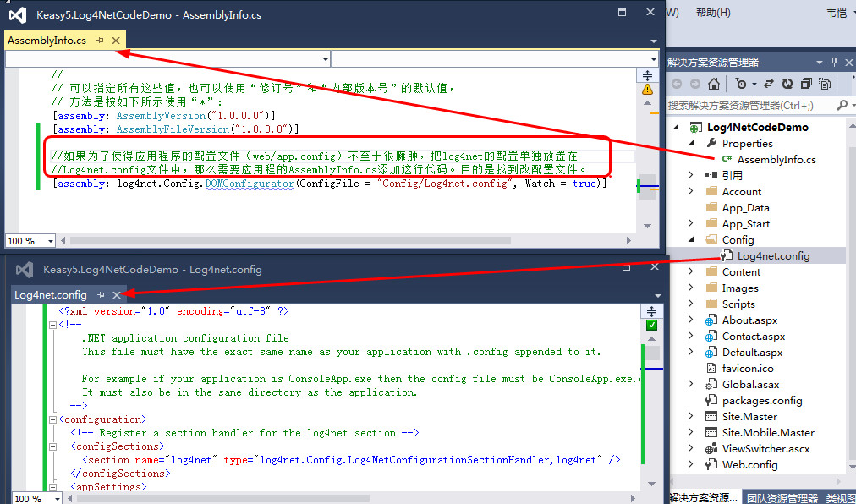Collapse the Properties folder node
This screenshot has width=856, height=504.
[691, 143]
